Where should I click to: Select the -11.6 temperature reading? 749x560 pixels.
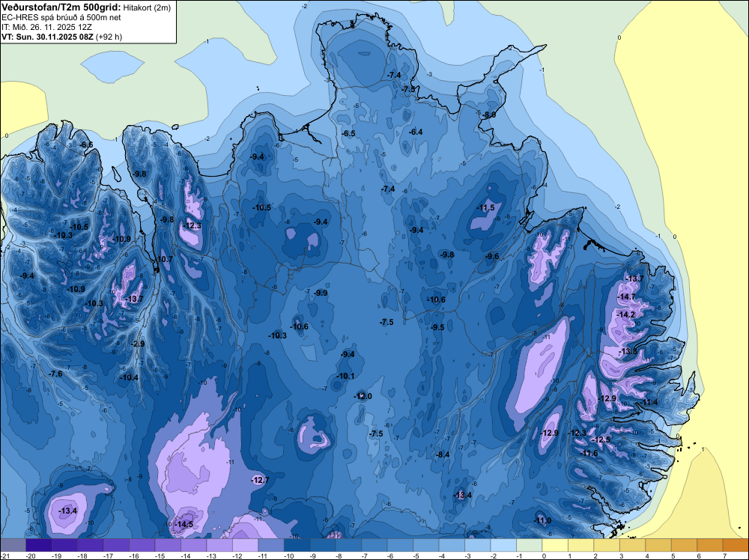589,453
